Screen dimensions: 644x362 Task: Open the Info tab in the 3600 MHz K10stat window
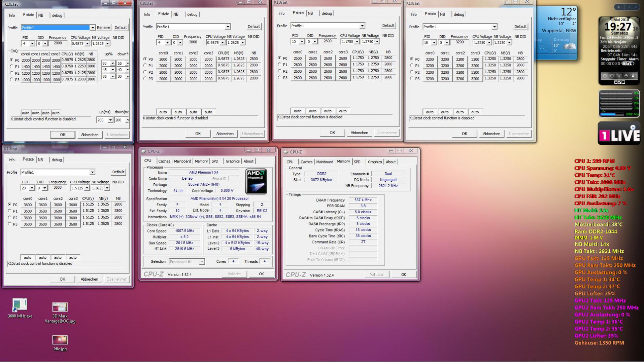pyautogui.click(x=12, y=160)
